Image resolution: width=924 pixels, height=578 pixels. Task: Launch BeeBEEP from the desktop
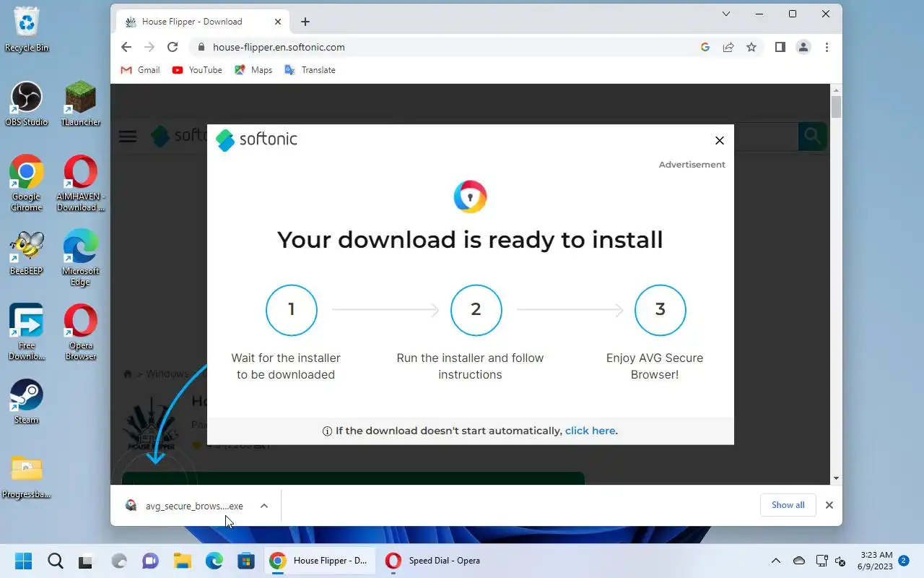coord(27,254)
